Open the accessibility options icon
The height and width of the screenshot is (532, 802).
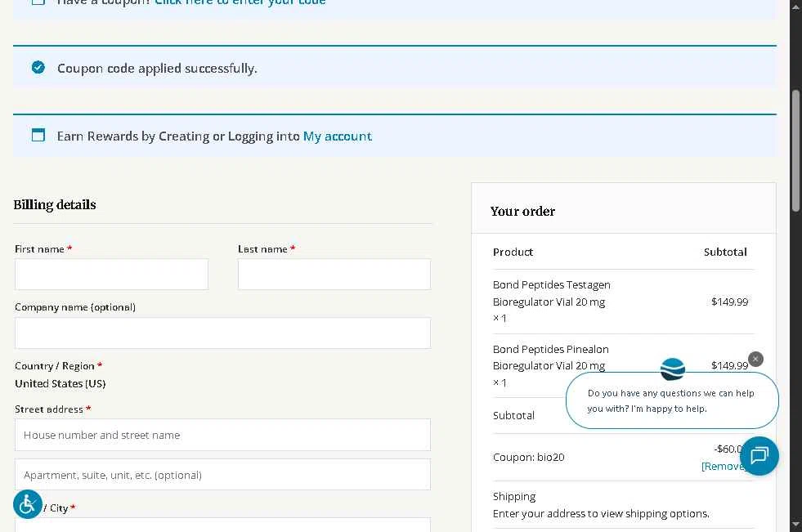pos(28,504)
